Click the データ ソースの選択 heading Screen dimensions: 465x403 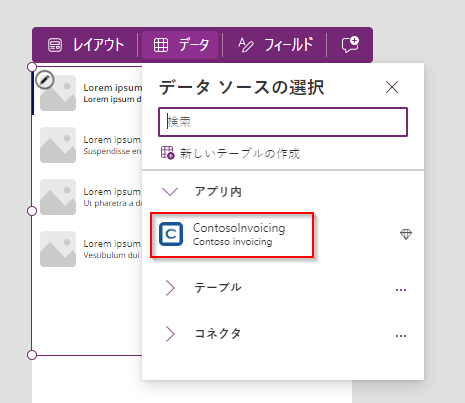pyautogui.click(x=242, y=87)
